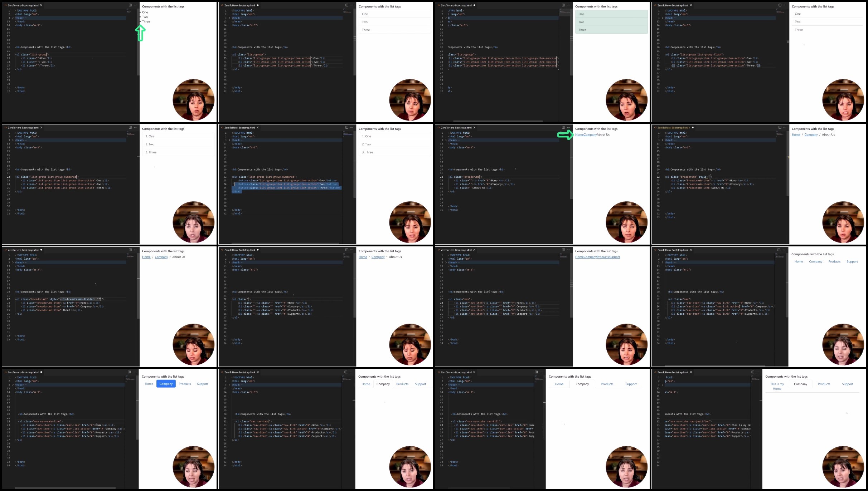The height and width of the screenshot is (491, 868).
Task: Expand folded head tag in bulleted-list frame
Action: click(x=13, y=18)
